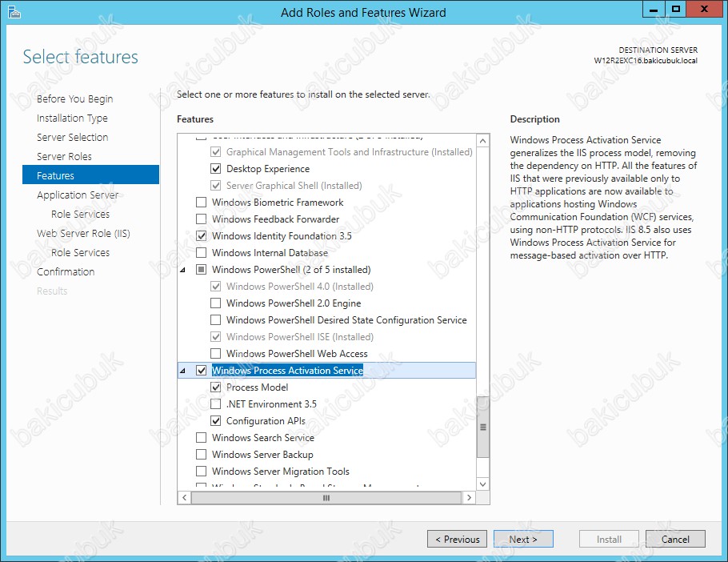Enable Windows Biometric Framework checkbox
The image size is (728, 562).
(201, 202)
